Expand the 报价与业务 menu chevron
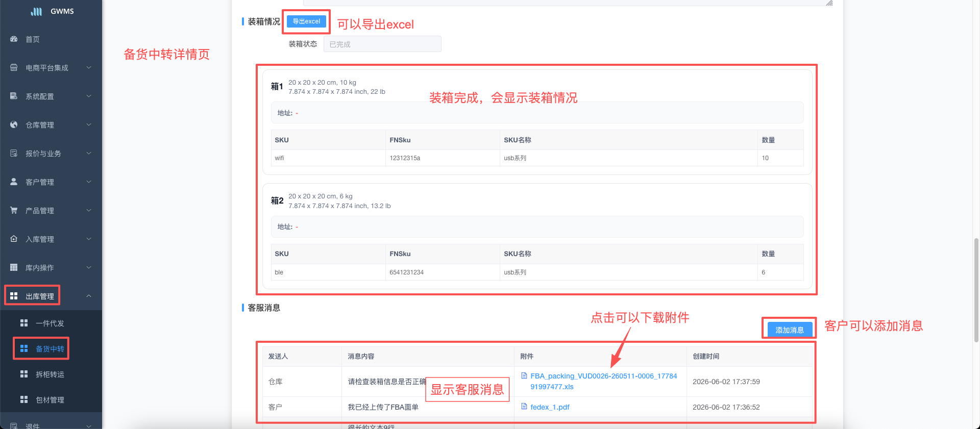Image resolution: width=980 pixels, height=429 pixels. [x=89, y=154]
